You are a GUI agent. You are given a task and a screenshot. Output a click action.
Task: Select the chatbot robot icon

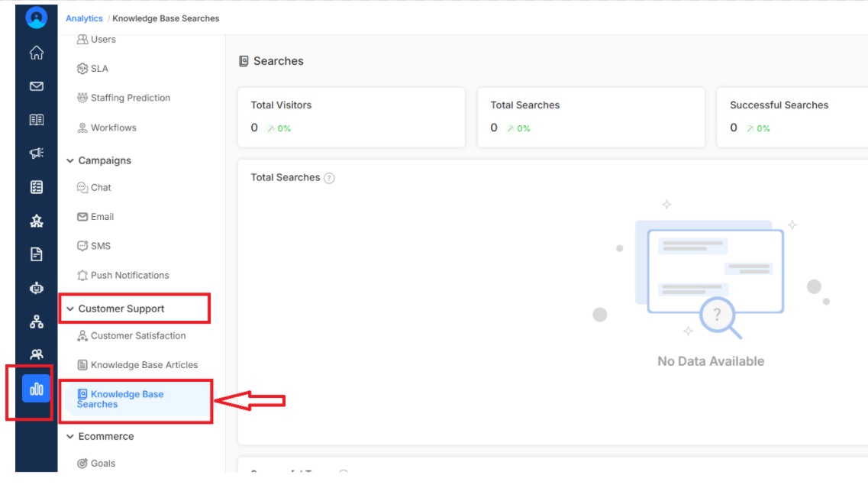click(x=37, y=288)
